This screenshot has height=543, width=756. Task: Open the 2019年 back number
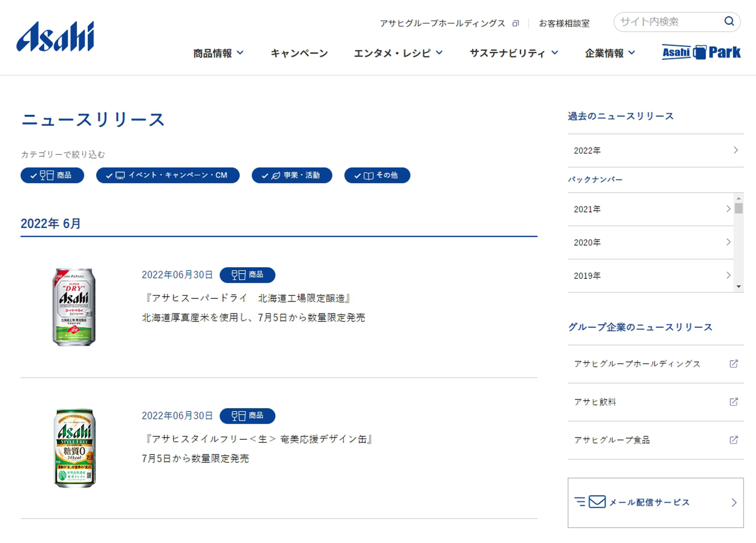650,276
